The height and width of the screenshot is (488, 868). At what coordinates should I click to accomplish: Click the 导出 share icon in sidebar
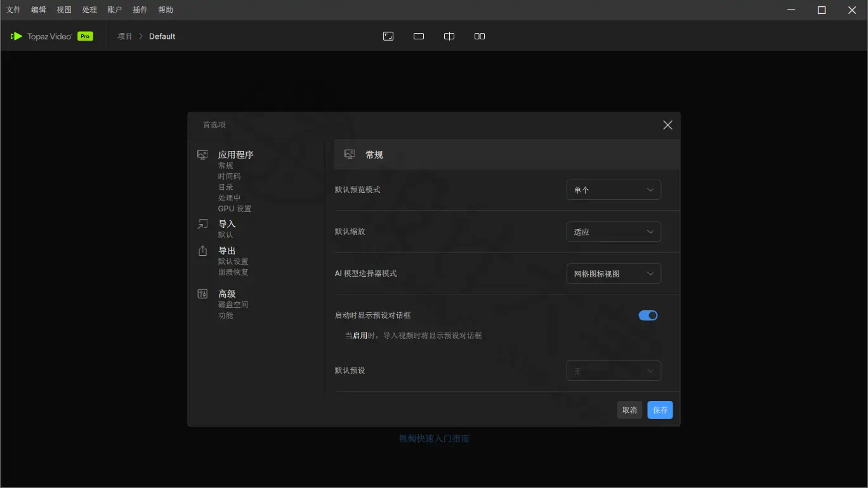[202, 251]
